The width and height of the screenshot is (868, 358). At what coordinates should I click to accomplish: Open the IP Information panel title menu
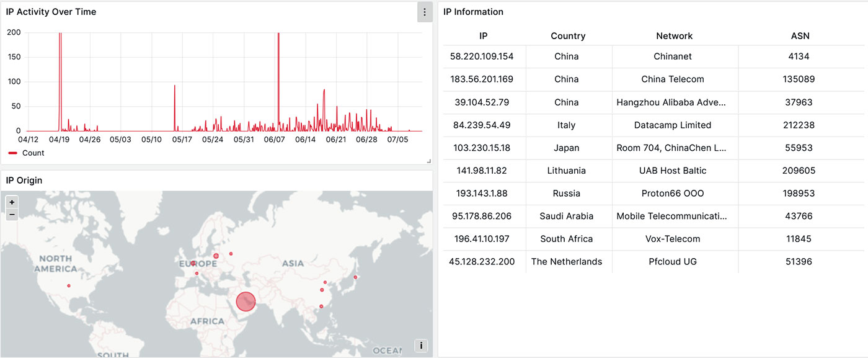pos(473,12)
